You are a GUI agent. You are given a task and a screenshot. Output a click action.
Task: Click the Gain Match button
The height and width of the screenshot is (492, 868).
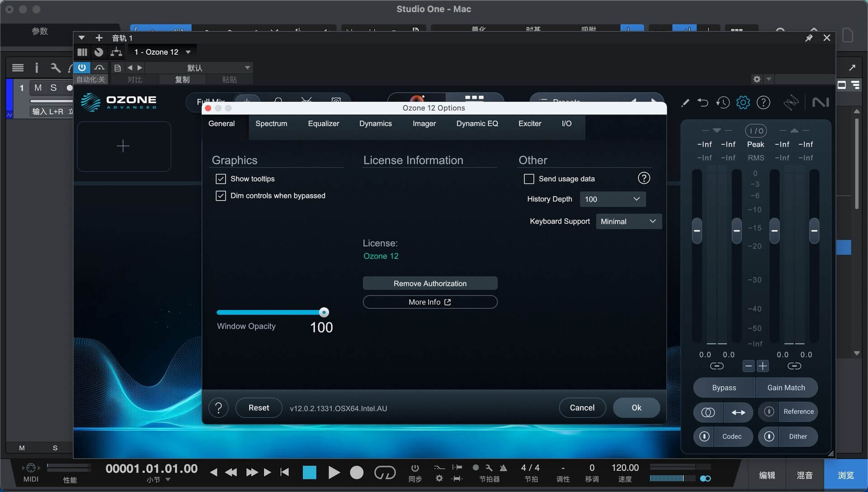point(786,388)
